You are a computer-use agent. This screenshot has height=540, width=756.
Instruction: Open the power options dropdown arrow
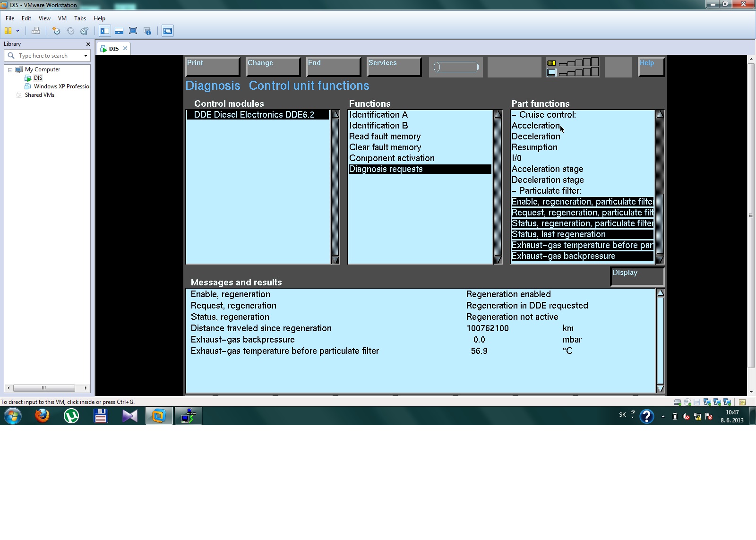click(18, 31)
